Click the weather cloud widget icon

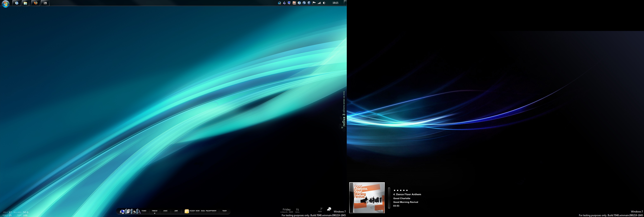point(329,209)
